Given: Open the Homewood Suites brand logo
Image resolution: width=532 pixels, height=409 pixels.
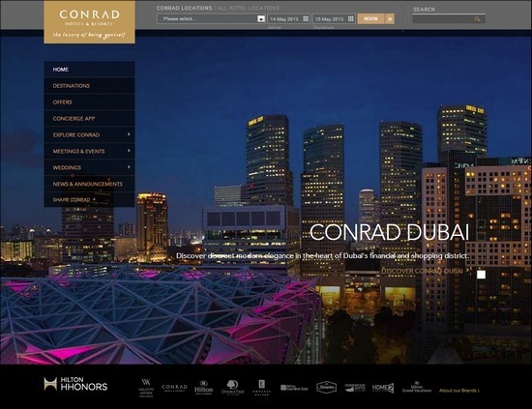Looking at the screenshot, I should coord(355,388).
